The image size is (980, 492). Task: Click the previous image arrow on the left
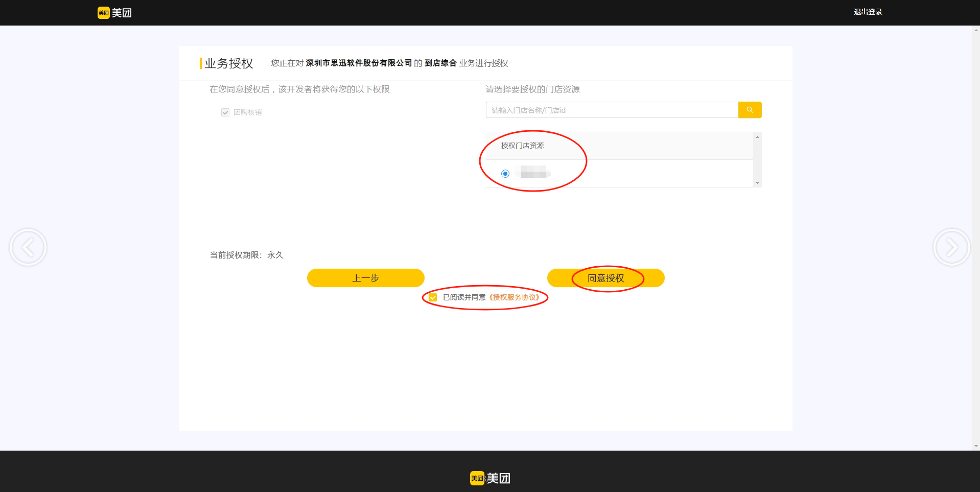tap(28, 247)
